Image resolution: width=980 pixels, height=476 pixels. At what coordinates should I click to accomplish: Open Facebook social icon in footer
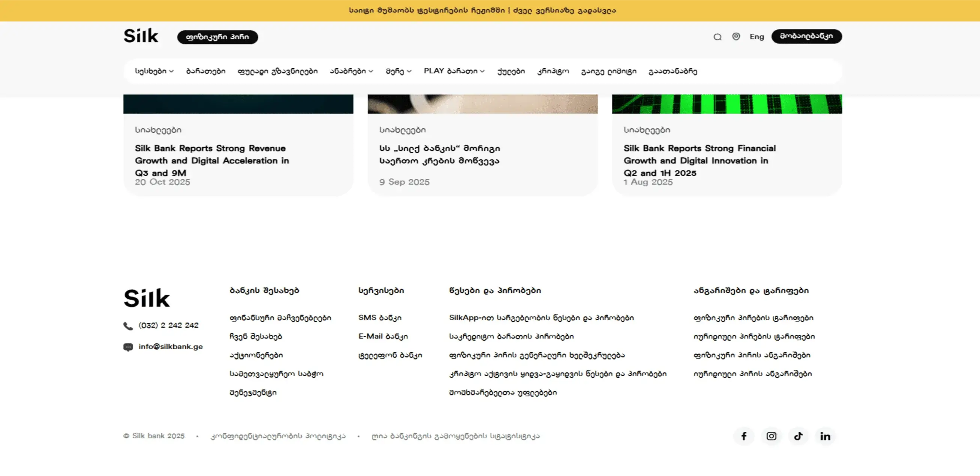coord(743,436)
